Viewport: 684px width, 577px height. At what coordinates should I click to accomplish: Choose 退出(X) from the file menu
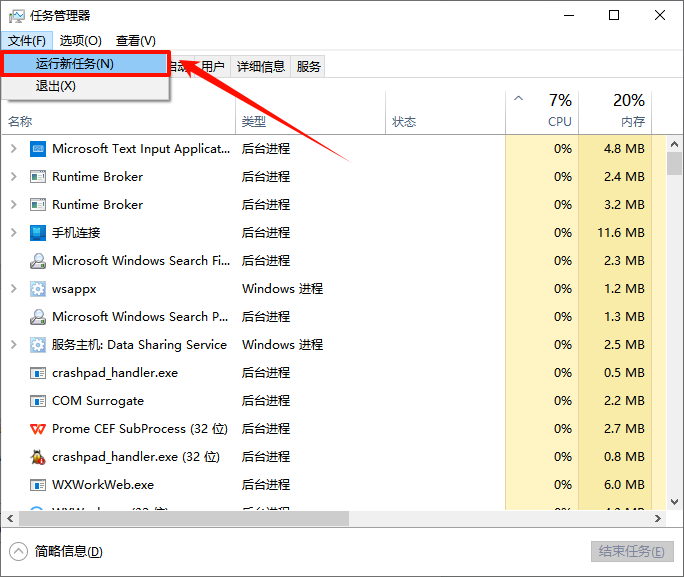86,86
